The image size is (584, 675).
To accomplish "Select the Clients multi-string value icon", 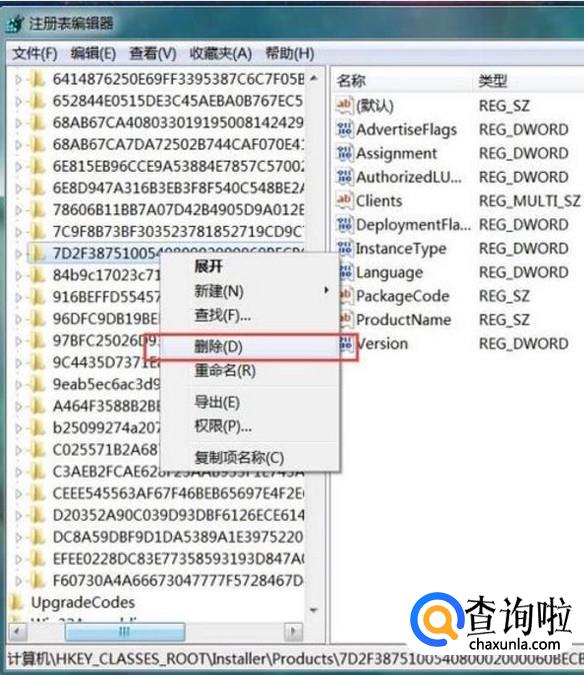I will pyautogui.click(x=344, y=200).
